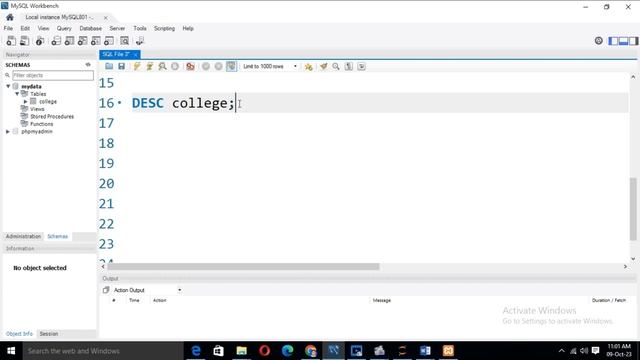Run EXPLAIN on current statement

point(162,66)
